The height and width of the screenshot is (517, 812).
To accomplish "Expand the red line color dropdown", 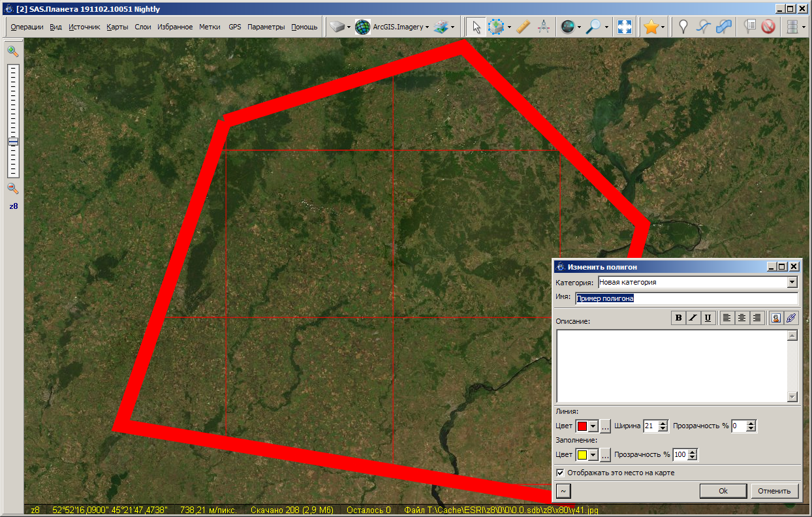I will click(x=593, y=426).
